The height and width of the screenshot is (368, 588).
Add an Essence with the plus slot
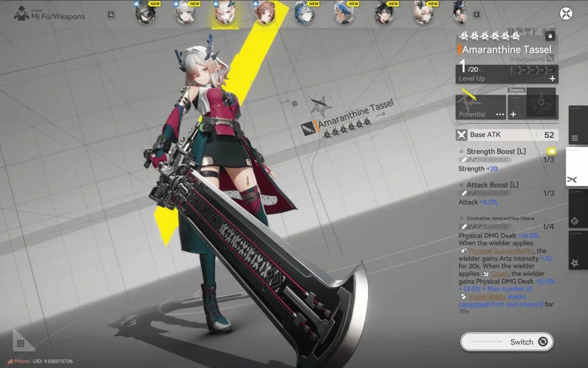(513, 114)
